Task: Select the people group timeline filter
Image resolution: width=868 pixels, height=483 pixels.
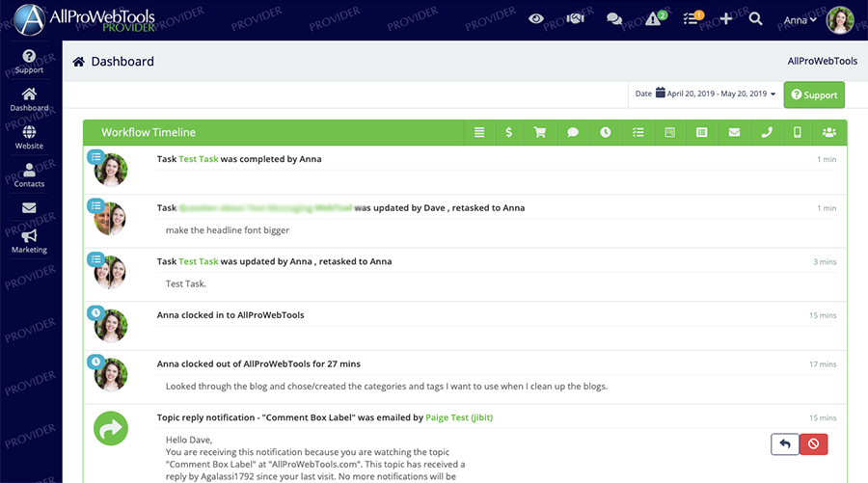Action: pyautogui.click(x=829, y=132)
